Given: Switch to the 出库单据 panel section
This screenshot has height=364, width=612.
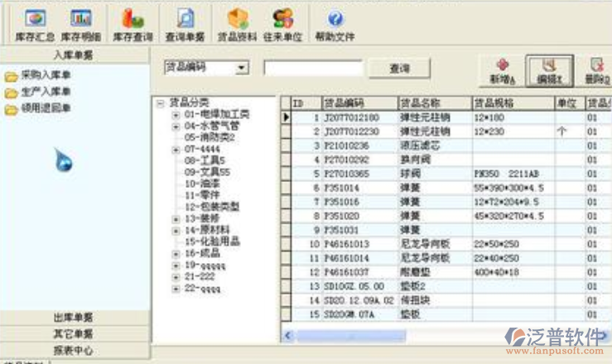Looking at the screenshot, I should pyautogui.click(x=73, y=318).
